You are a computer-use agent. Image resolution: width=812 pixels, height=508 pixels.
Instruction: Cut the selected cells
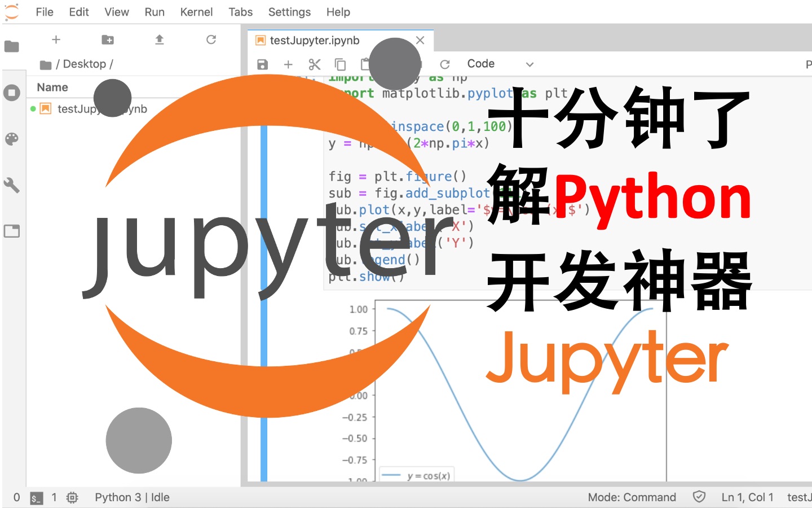(x=315, y=64)
